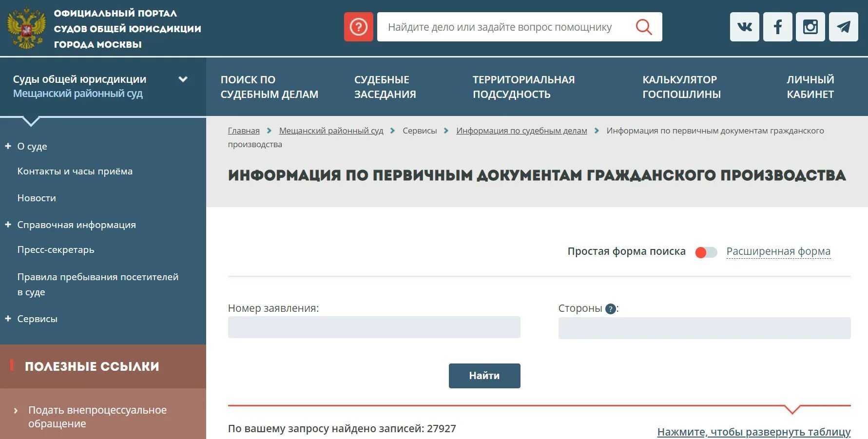The width and height of the screenshot is (868, 439).
Task: Toggle the Простая форма поиска switch
Action: tap(706, 252)
